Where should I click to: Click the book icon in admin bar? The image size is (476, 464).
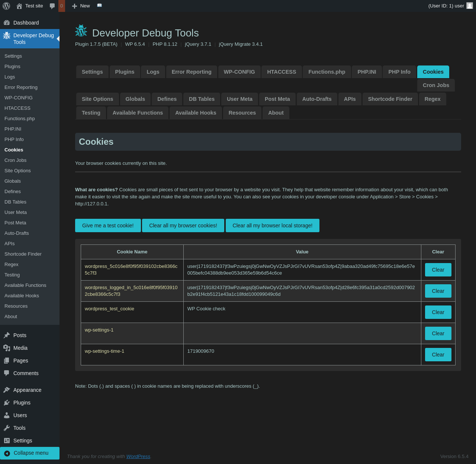(x=99, y=6)
